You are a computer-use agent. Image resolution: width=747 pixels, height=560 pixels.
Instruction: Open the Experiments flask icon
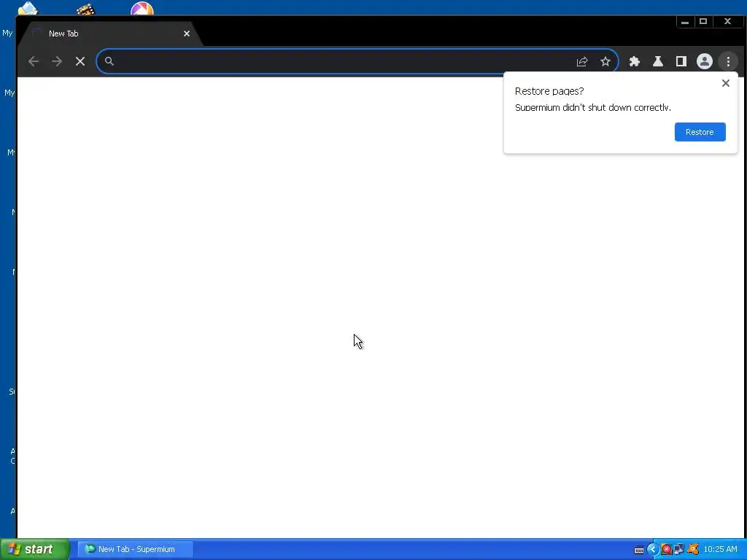coord(658,61)
